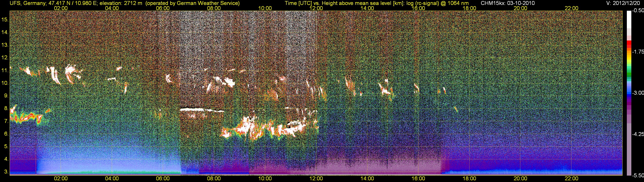Click the 04:00 label on top time axis
The width and height of the screenshot is (644, 182).
[112, 8]
